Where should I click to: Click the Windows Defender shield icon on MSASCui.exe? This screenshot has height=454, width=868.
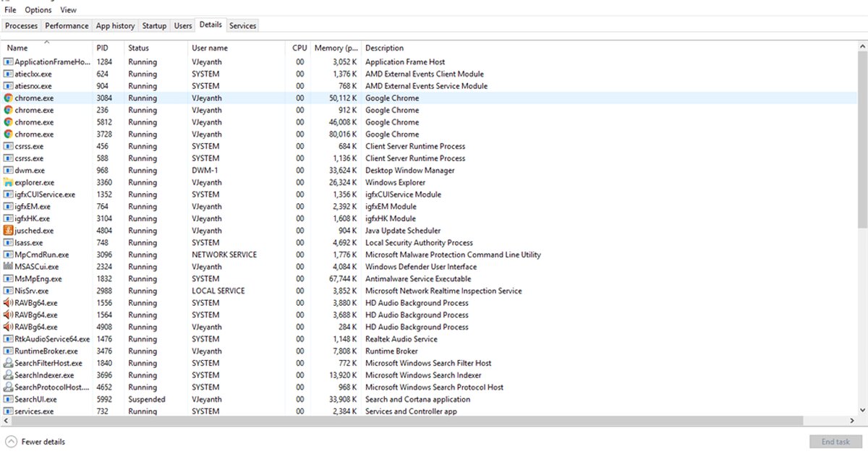[7, 267]
